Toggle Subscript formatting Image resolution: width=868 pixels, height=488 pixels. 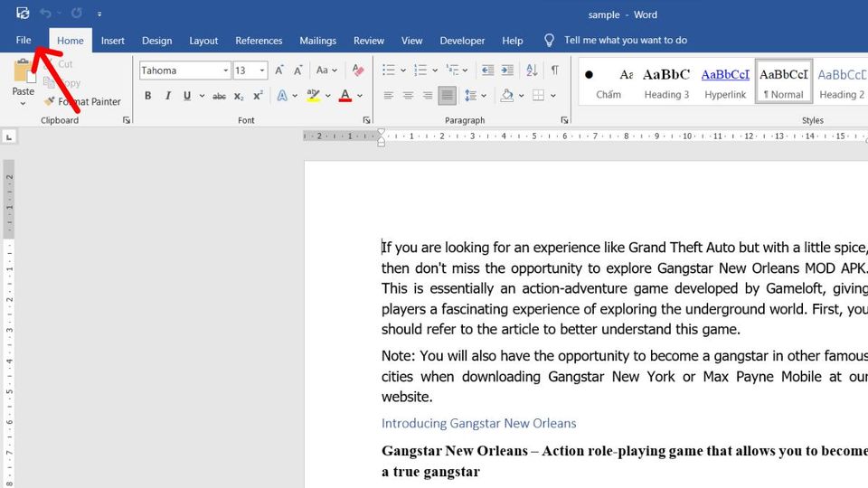coord(239,97)
